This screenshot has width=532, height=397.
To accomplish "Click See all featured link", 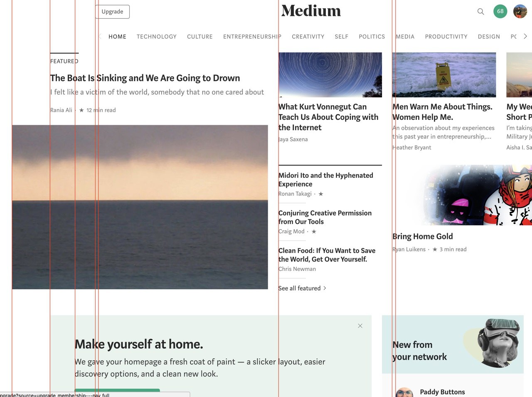I will click(302, 288).
